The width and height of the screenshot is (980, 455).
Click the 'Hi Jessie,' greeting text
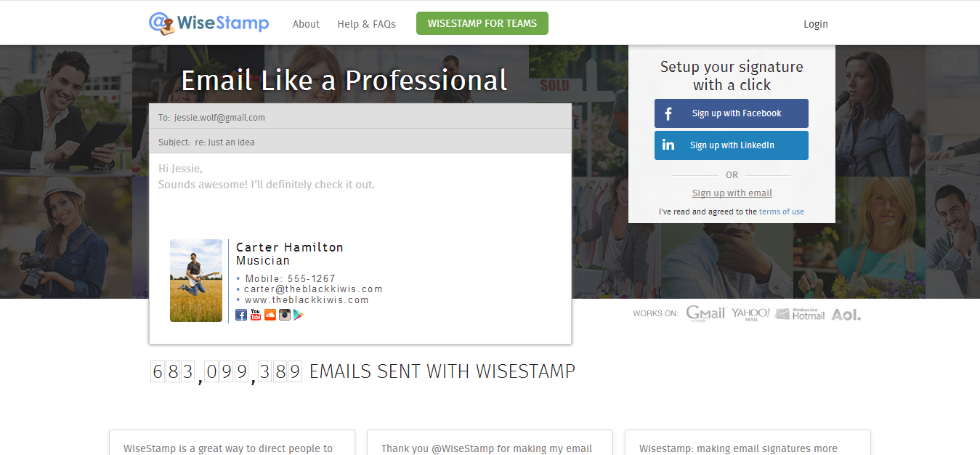point(180,169)
